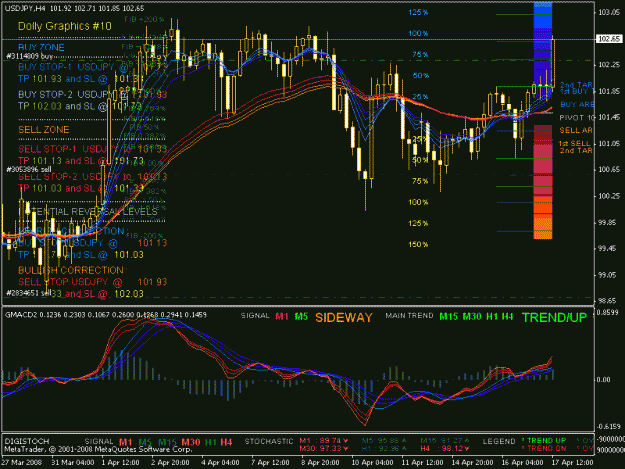This screenshot has height=469, width=625.
Task: Click the 'SELL STOP-2 USDJPY' line
Action: click(x=68, y=177)
